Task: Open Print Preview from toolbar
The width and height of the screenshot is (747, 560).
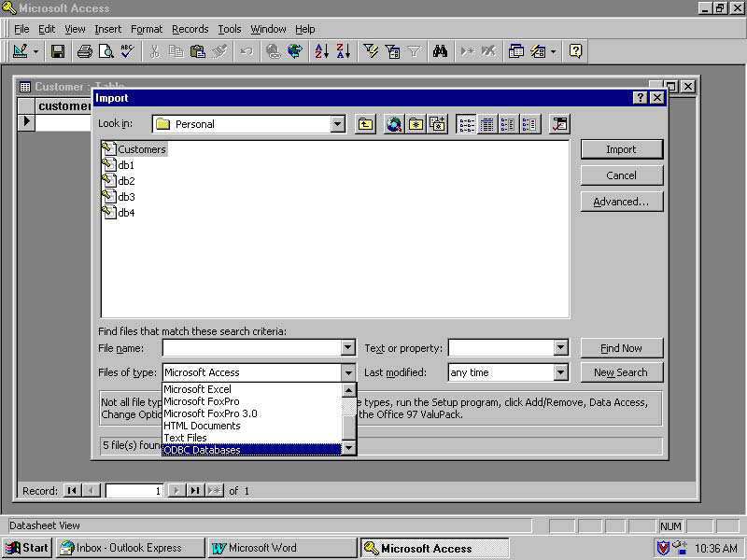Action: pyautogui.click(x=106, y=51)
